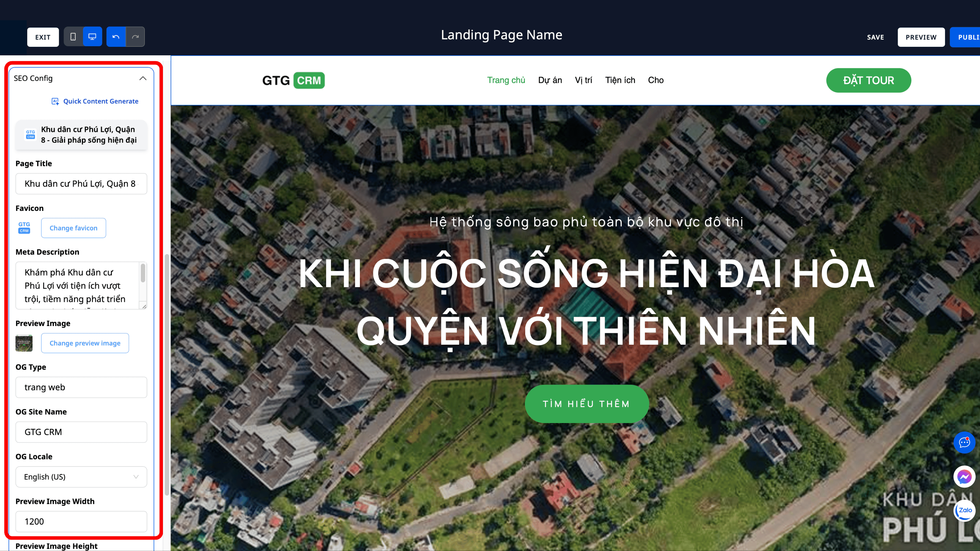Focus the Page Title input field
The width and height of the screenshot is (980, 551).
tap(81, 184)
